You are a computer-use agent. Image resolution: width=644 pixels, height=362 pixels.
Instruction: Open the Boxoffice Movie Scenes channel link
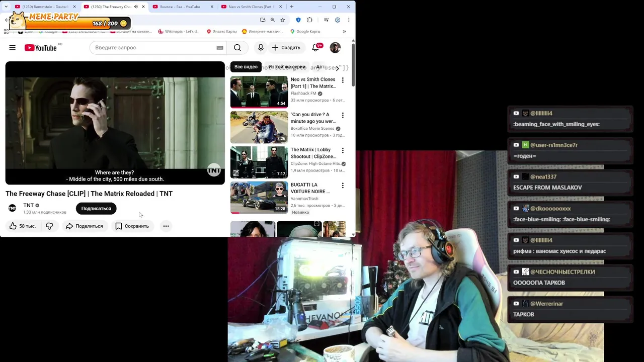[312, 129]
